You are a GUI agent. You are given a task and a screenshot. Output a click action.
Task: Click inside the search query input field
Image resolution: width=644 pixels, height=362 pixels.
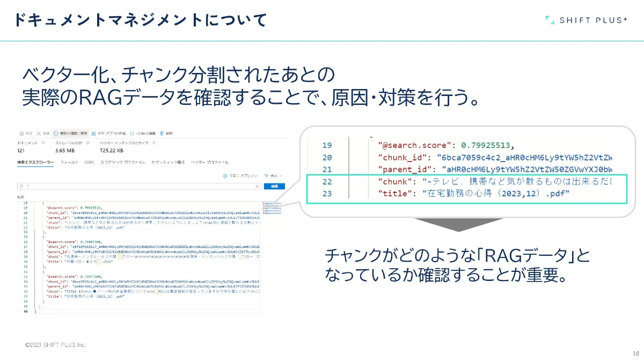(x=138, y=186)
